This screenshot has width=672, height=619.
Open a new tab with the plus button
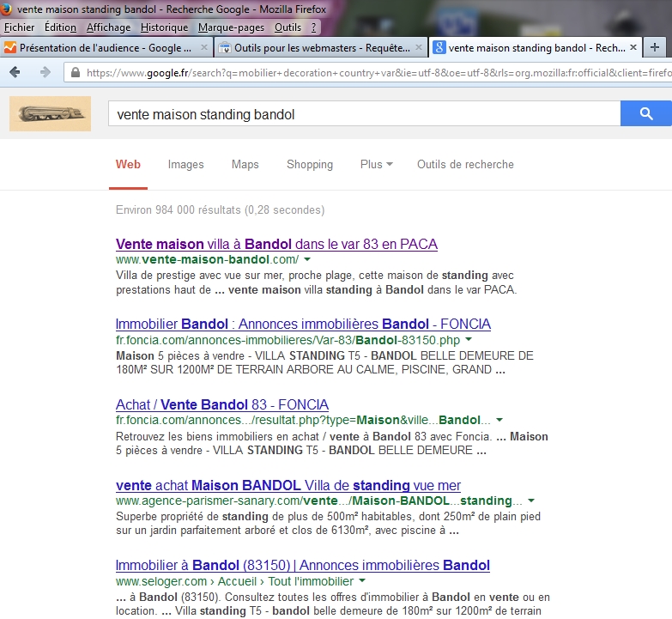pos(655,47)
